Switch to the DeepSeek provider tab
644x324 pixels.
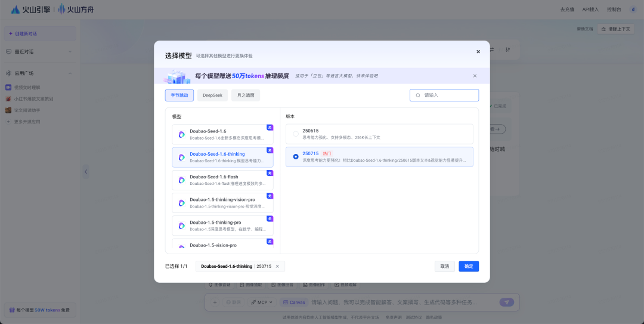click(x=212, y=95)
